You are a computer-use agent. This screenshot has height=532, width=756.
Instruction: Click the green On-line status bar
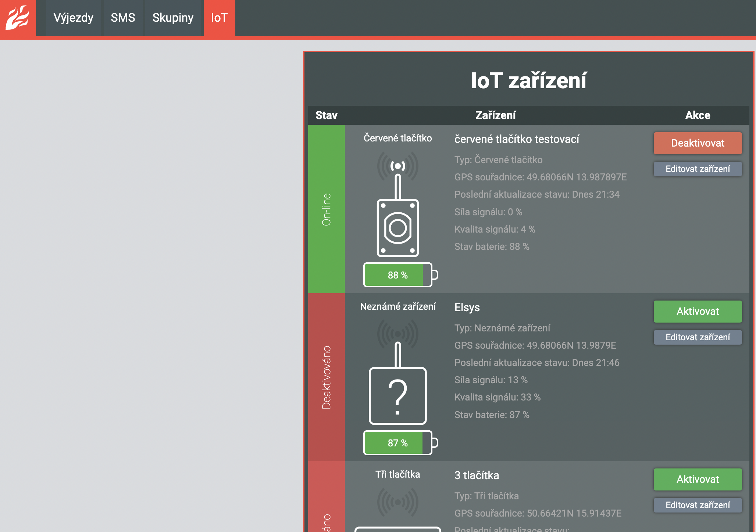(326, 209)
